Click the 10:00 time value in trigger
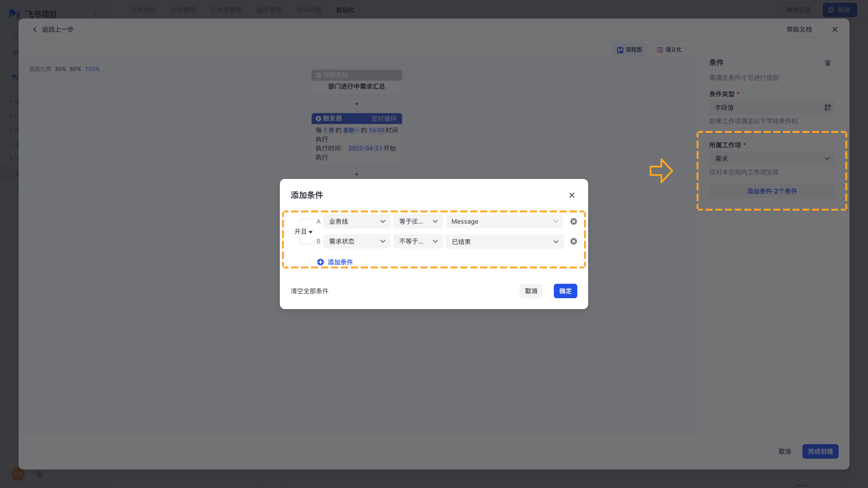The width and height of the screenshot is (868, 488). (376, 130)
